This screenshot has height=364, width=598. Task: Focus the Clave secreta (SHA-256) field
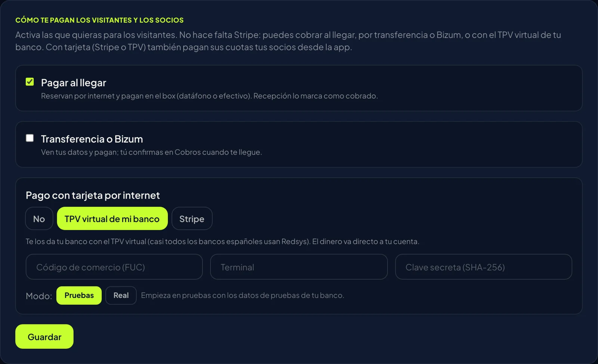(484, 267)
